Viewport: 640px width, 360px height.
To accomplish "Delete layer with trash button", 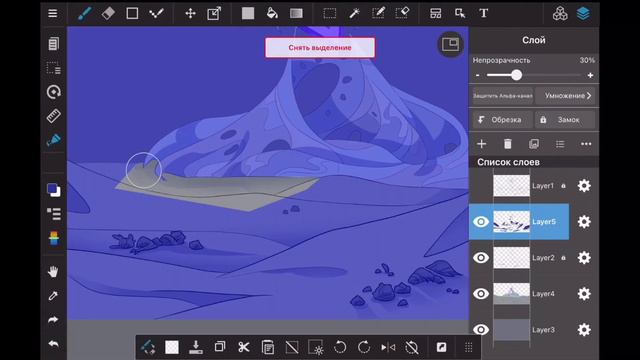I will click(507, 144).
